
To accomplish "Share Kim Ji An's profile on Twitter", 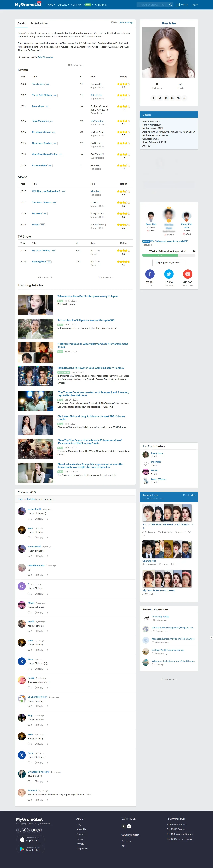I will [x=160, y=98].
